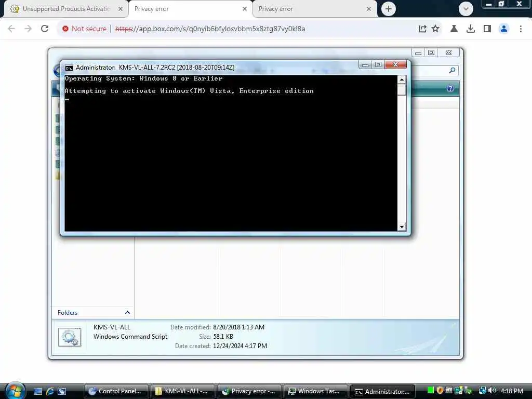Screen dimensions: 532x399
Task: Close the second Privacy error tab
Action: [x=369, y=9]
